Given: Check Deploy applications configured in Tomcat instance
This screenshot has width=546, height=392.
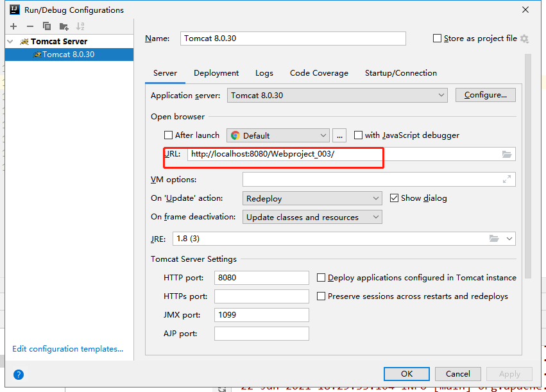Looking at the screenshot, I should pyautogui.click(x=321, y=277).
